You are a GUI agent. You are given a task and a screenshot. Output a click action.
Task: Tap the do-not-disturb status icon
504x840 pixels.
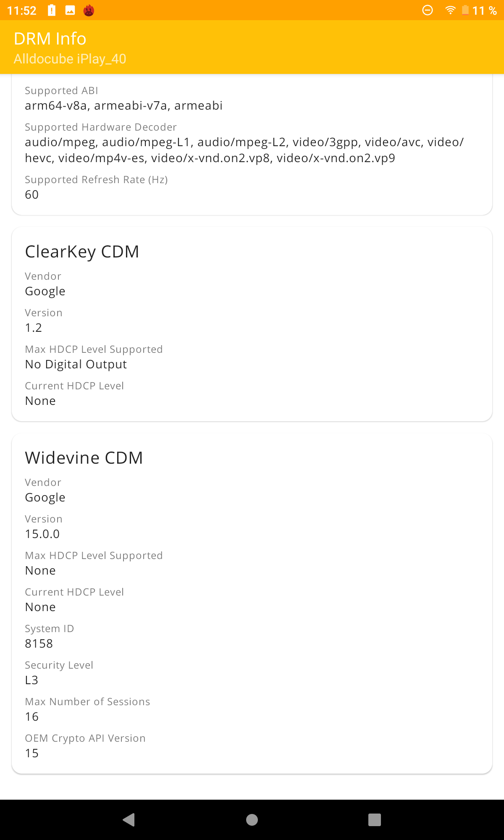click(x=428, y=10)
